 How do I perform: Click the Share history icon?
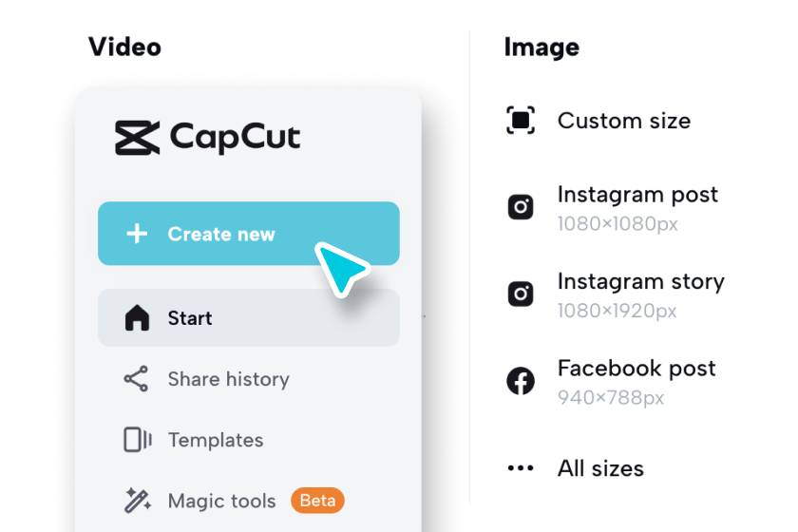pyautogui.click(x=137, y=379)
